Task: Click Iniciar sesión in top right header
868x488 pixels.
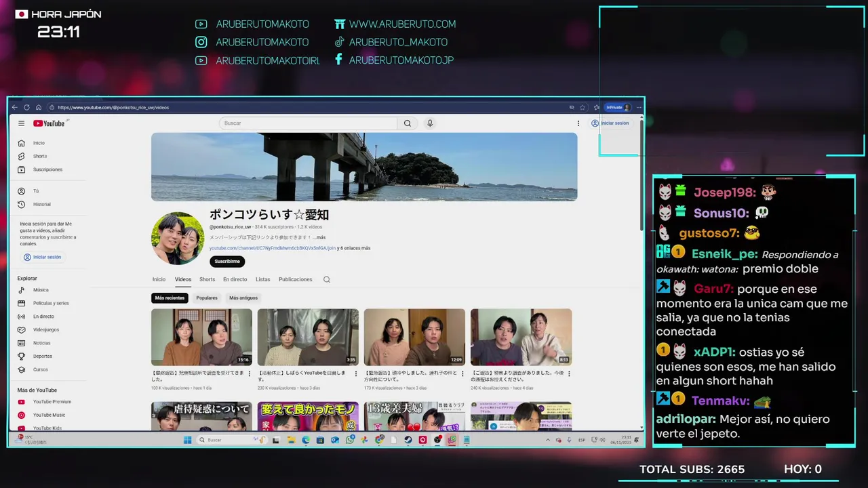Action: pos(610,123)
